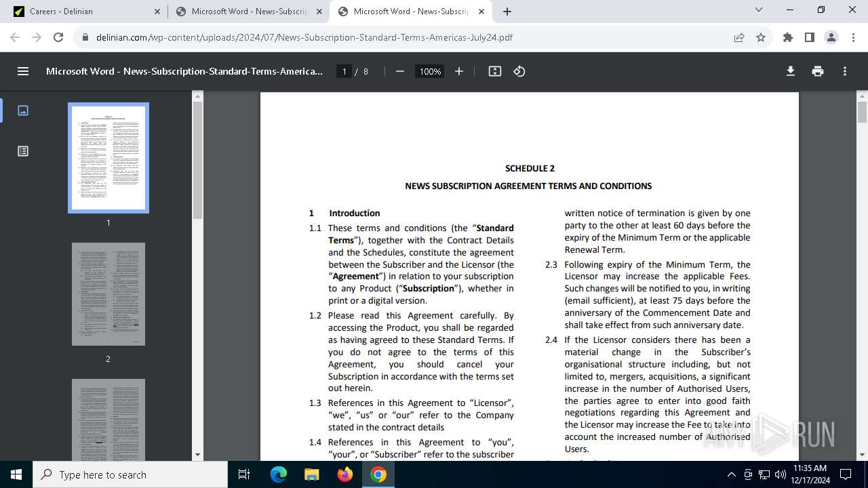Open the Chrome three-dot menu
Image resolution: width=868 pixels, height=488 pixels.
point(853,37)
